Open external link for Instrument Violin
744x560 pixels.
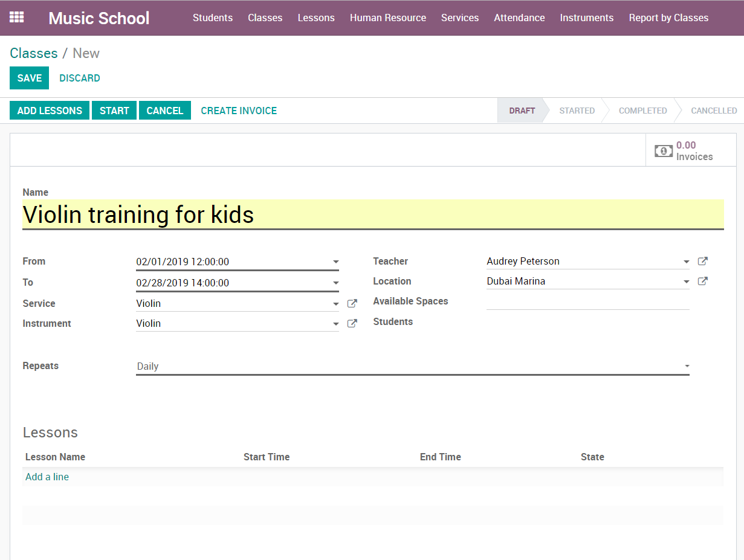click(352, 324)
